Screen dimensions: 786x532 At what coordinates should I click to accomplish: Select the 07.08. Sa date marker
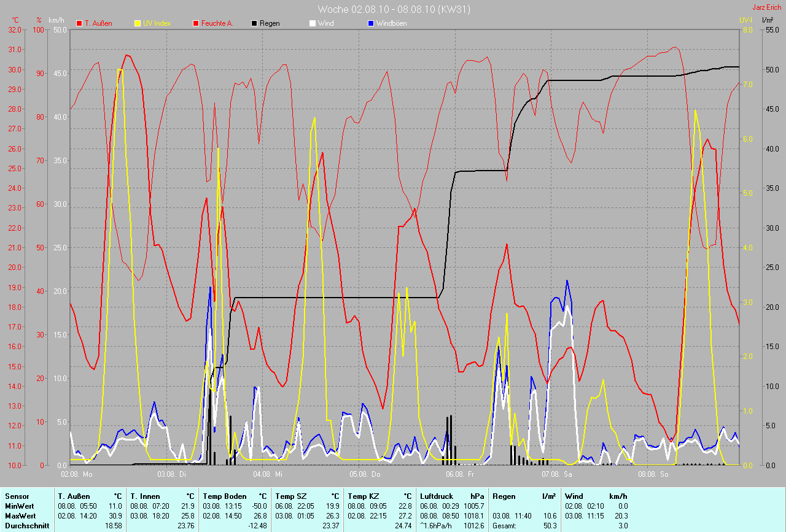[557, 474]
